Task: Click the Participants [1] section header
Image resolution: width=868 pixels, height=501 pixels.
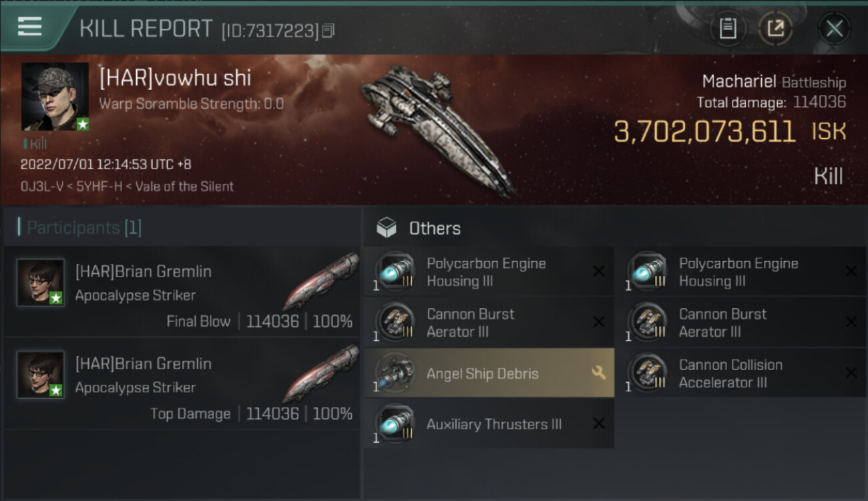Action: pos(84,228)
